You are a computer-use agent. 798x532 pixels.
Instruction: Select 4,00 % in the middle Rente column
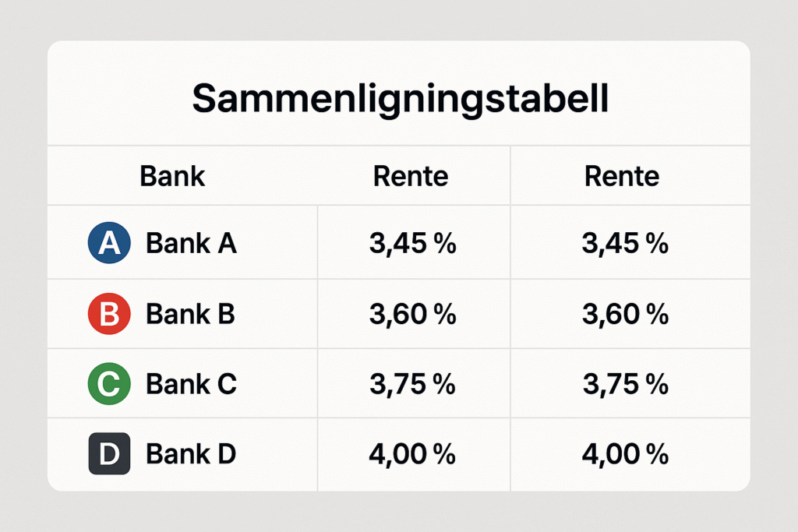point(412,454)
